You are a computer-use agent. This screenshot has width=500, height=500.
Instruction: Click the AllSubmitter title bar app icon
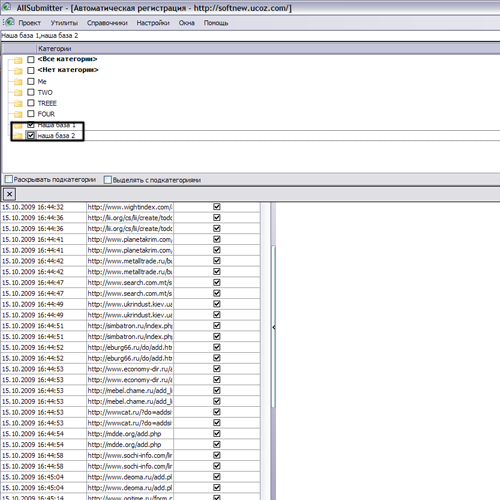tap(7, 7)
